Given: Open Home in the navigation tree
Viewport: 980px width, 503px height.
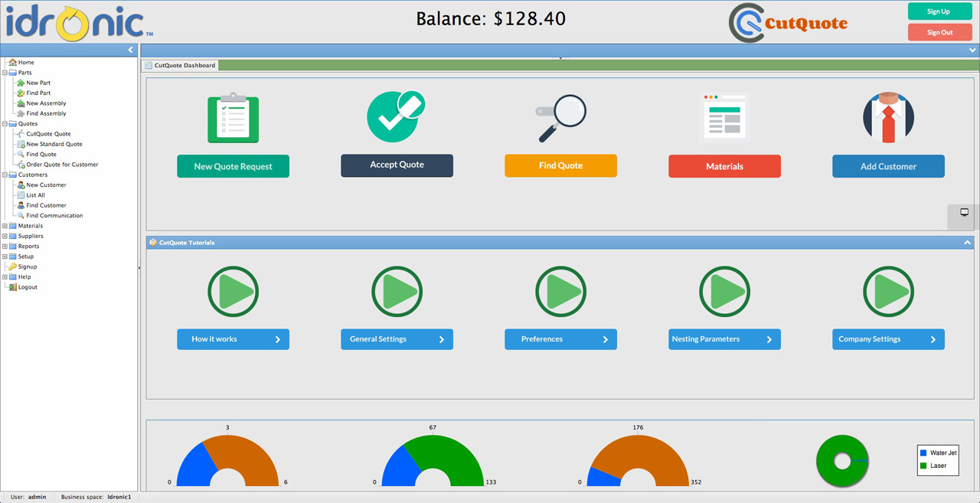Looking at the screenshot, I should [x=26, y=62].
